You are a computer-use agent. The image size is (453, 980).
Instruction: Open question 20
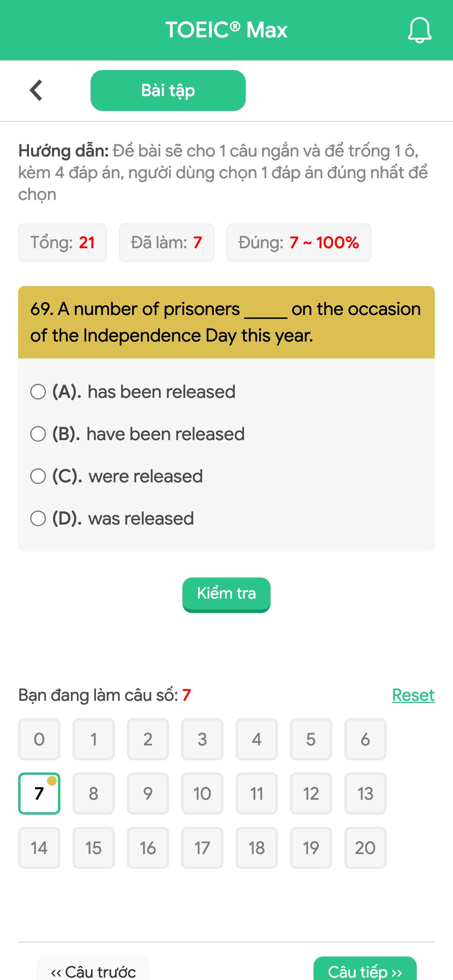tap(365, 848)
